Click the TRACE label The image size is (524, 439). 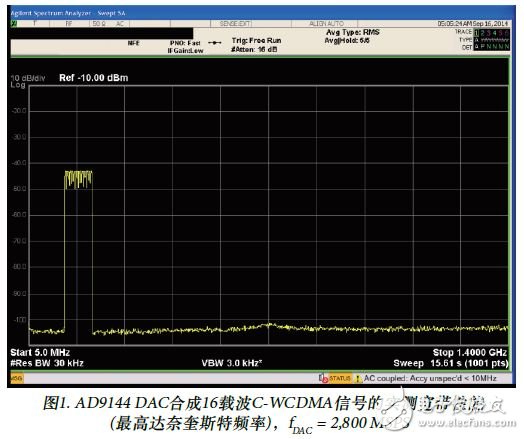pyautogui.click(x=464, y=32)
